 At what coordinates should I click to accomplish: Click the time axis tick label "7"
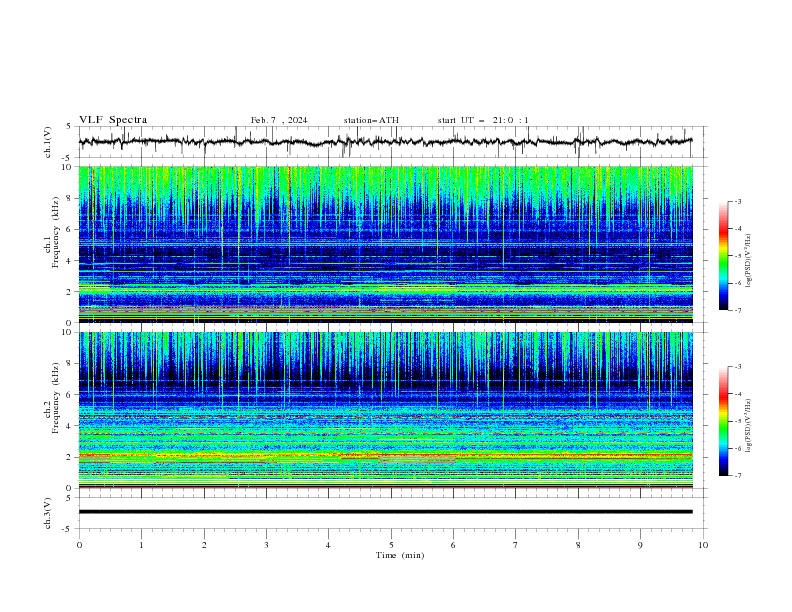pyautogui.click(x=516, y=545)
